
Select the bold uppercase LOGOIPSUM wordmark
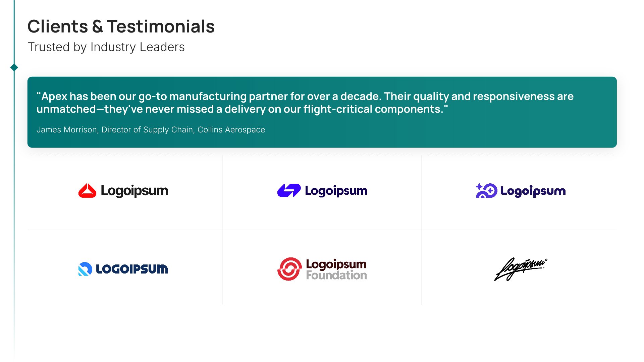pos(132,269)
